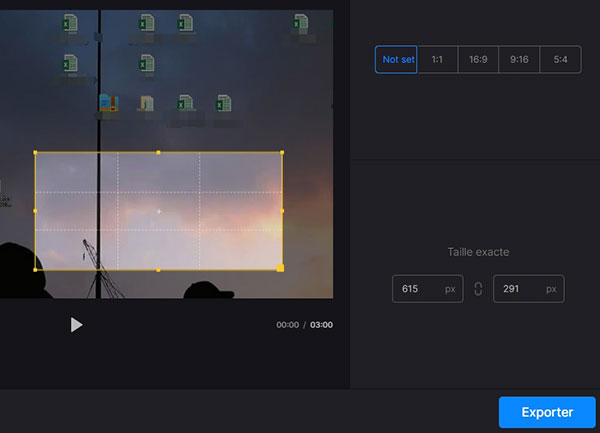Click the blue library folder icon in video
The image size is (600, 433).
[x=108, y=102]
